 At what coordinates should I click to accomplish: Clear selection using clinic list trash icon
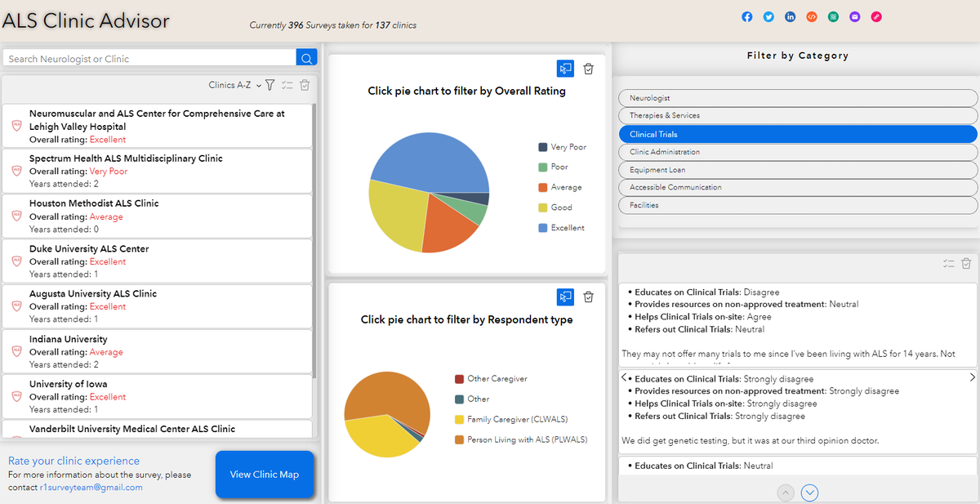pyautogui.click(x=305, y=85)
